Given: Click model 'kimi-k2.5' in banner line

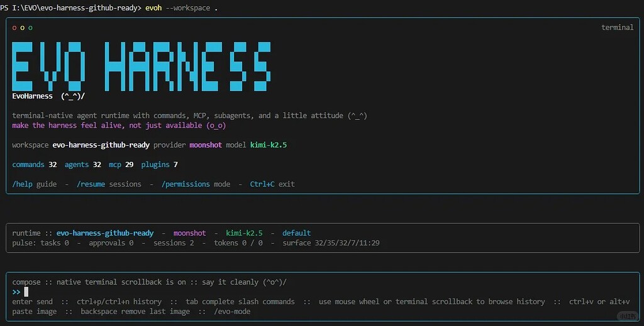Looking at the screenshot, I should click(x=269, y=144).
